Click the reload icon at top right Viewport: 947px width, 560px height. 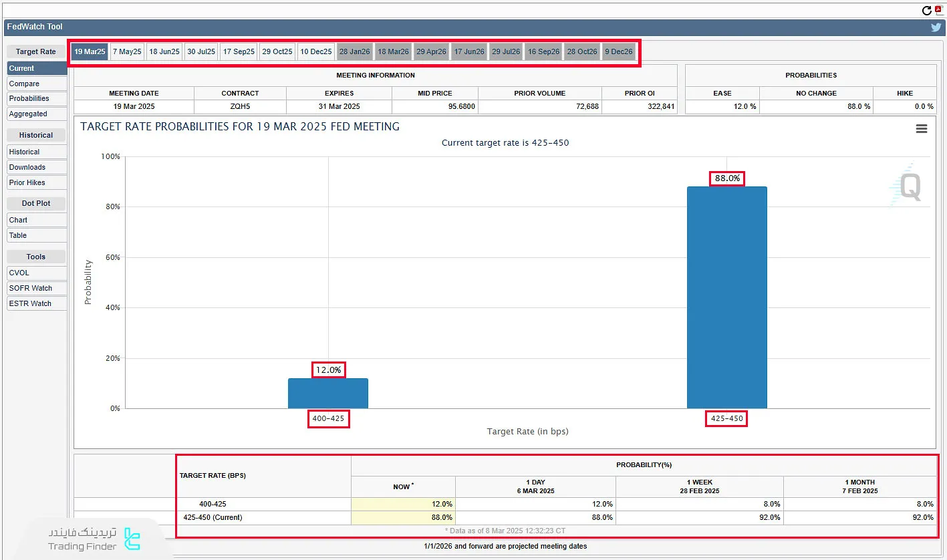[926, 11]
